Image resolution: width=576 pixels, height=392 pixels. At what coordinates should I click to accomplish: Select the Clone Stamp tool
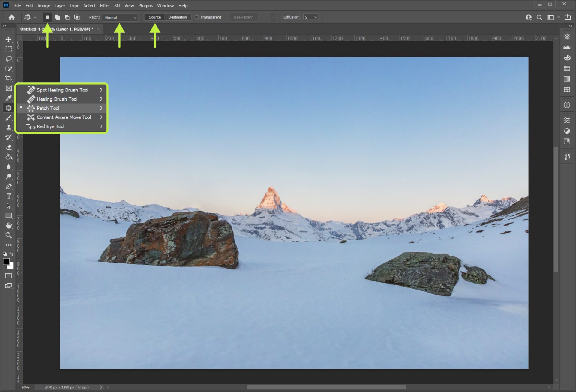9,127
